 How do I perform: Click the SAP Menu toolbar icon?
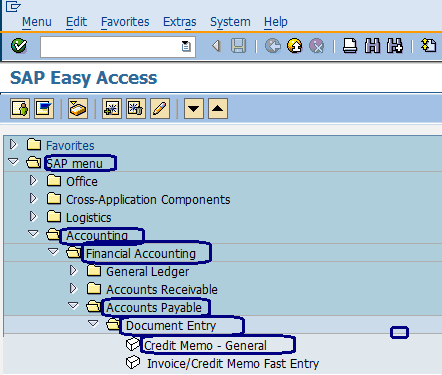click(x=44, y=108)
